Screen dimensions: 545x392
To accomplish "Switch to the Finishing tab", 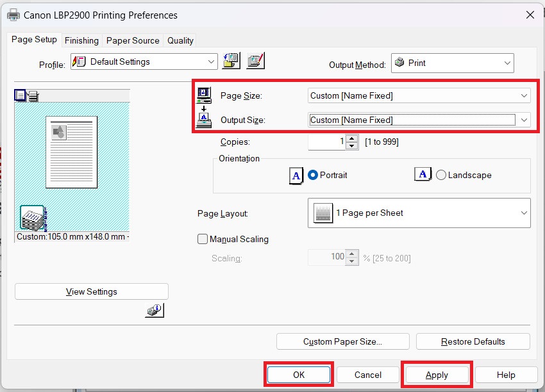I will (81, 40).
